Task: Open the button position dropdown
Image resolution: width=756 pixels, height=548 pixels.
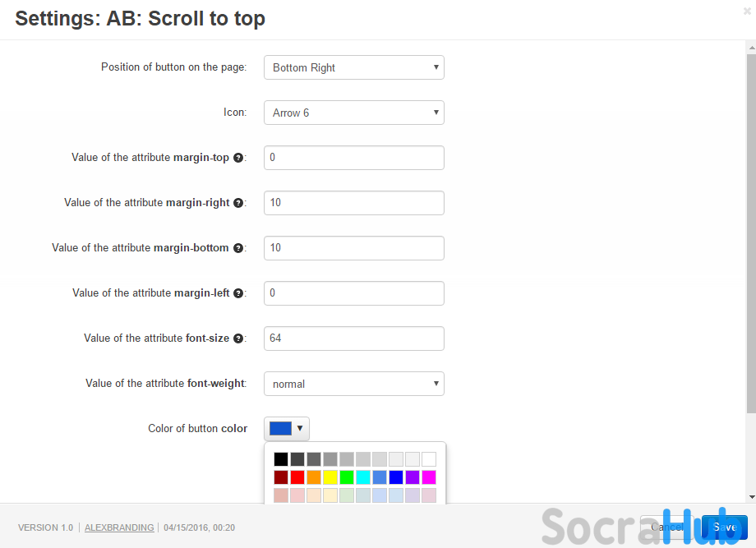Action: point(353,67)
